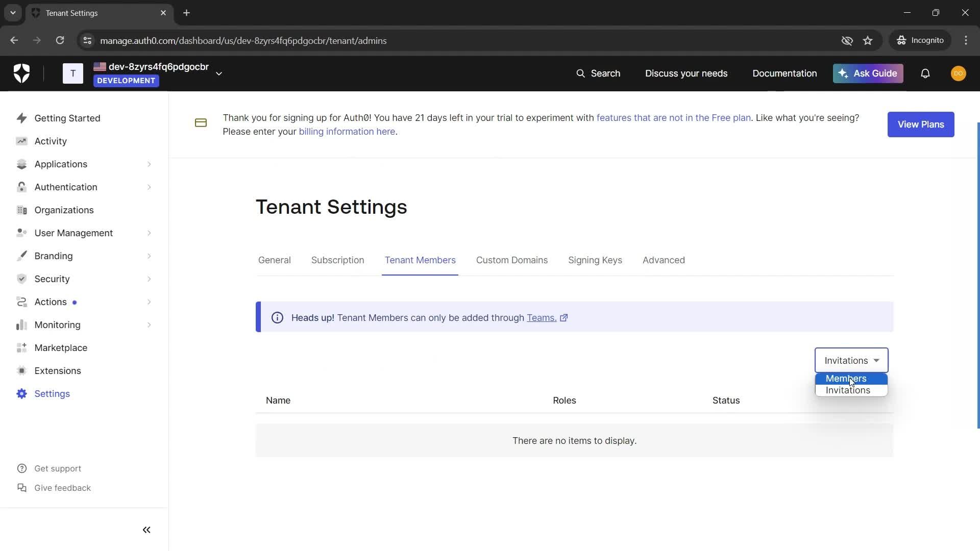The image size is (980, 551).
Task: Reload the page
Action: (60, 40)
